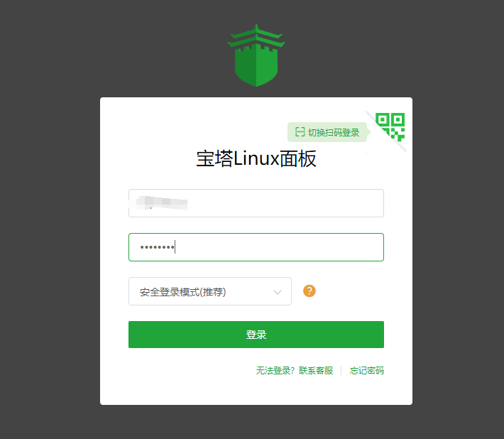Open the 安全登录模式(推荐) dropdown
The height and width of the screenshot is (439, 504).
tap(210, 291)
